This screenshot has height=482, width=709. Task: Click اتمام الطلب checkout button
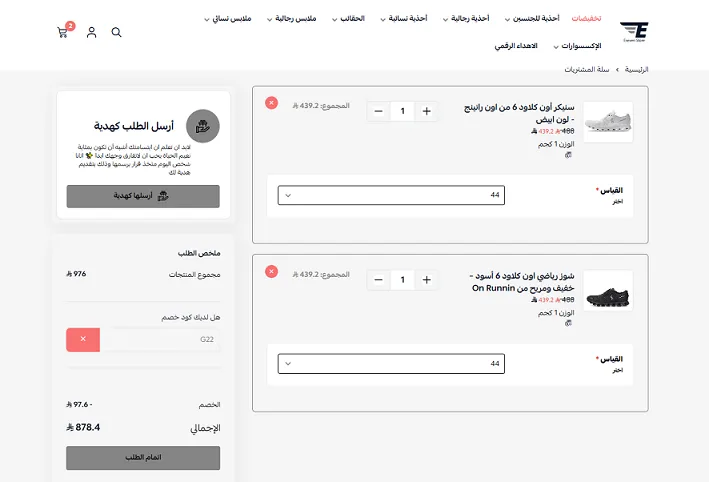coord(143,458)
